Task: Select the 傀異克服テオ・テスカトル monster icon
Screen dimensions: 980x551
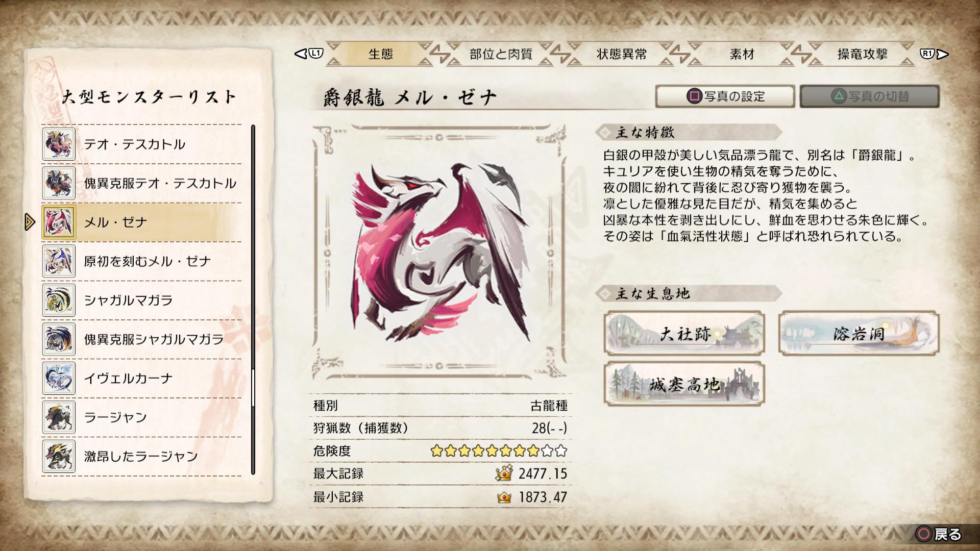Action: [x=59, y=183]
